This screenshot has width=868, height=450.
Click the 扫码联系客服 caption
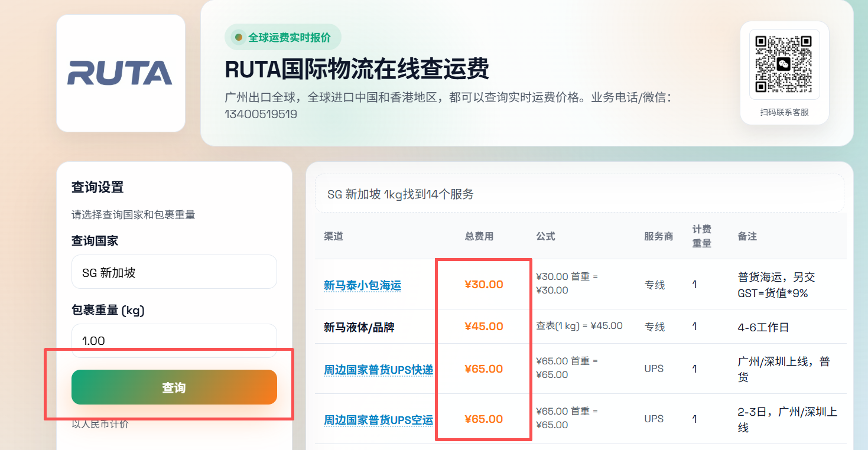coord(784,112)
